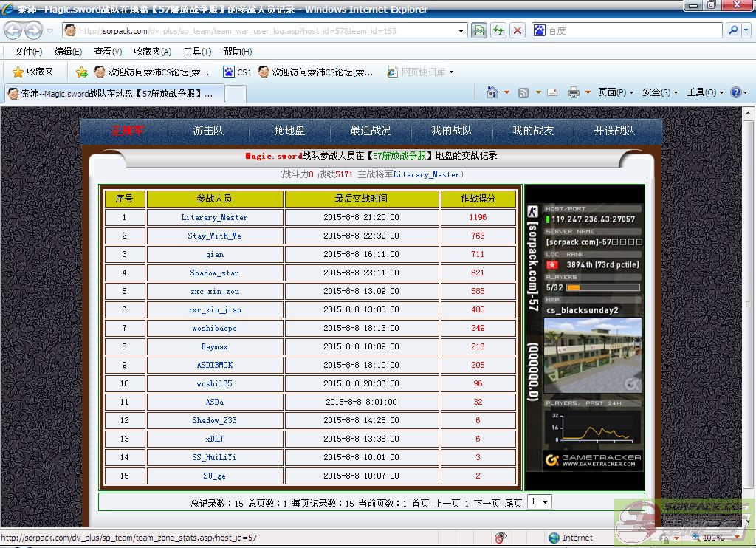Screen dimensions: 756x548
Task: Click the Print icon in command bar
Action: pyautogui.click(x=573, y=92)
